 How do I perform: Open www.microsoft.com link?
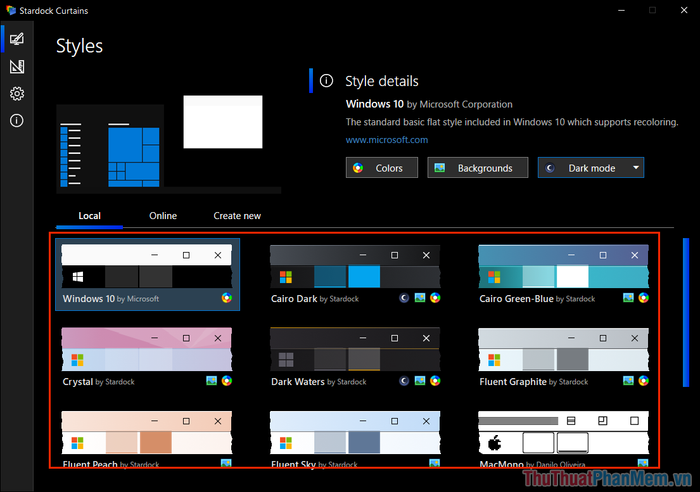387,140
